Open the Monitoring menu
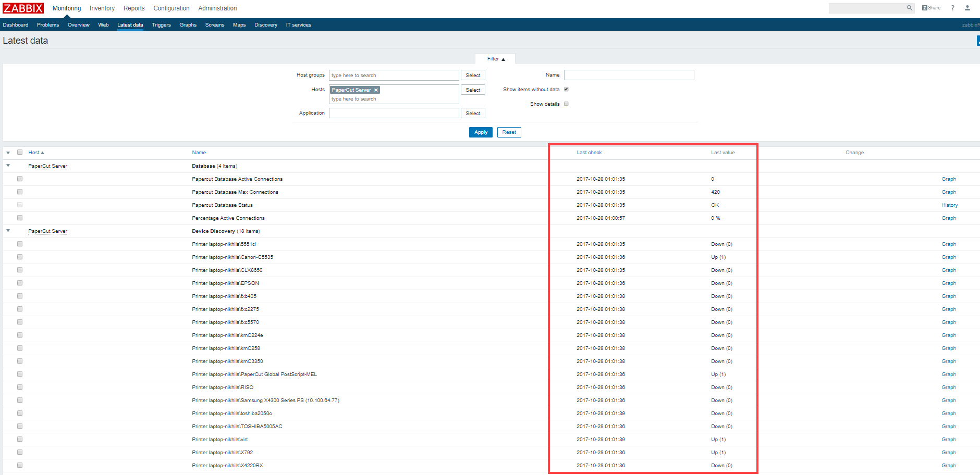This screenshot has width=980, height=475. pyautogui.click(x=66, y=8)
